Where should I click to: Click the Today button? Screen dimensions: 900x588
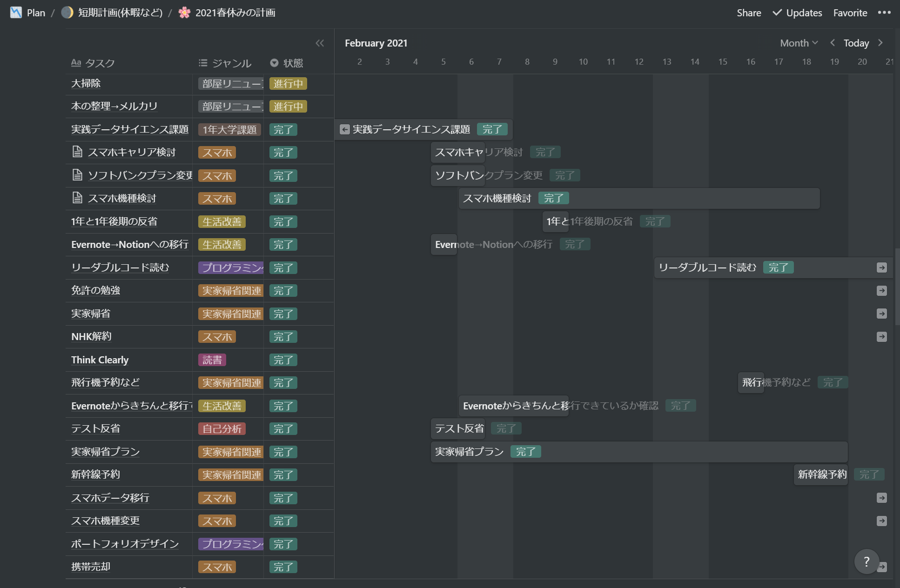(856, 43)
